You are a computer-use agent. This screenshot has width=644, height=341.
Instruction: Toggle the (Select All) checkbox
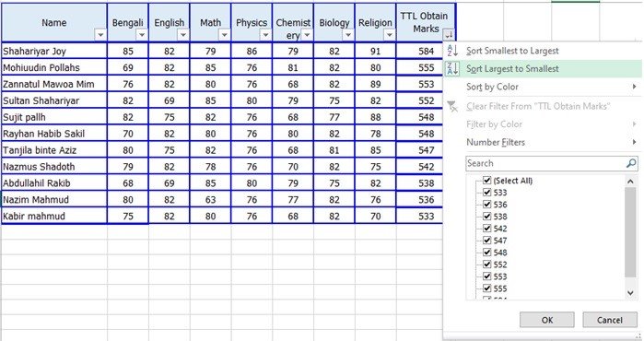click(x=487, y=180)
